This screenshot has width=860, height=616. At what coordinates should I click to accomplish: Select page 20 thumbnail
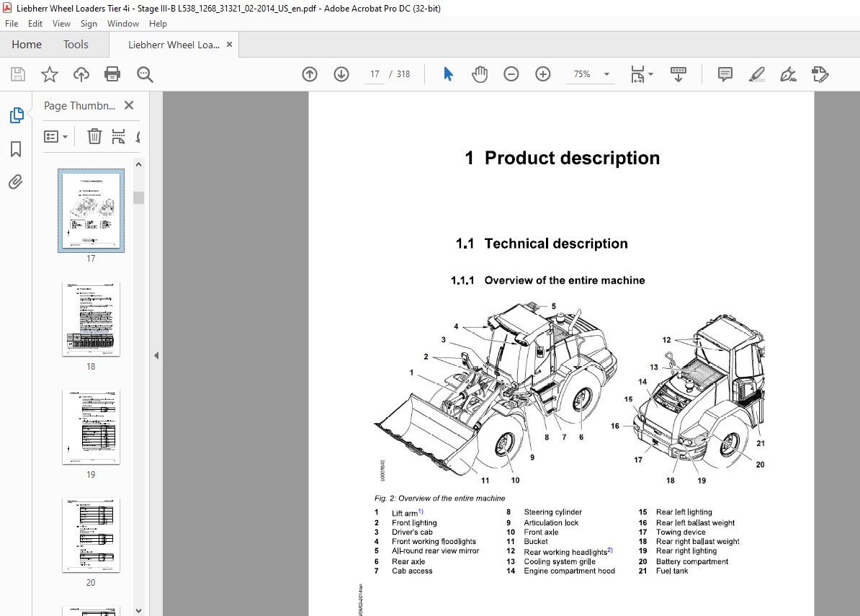point(91,535)
